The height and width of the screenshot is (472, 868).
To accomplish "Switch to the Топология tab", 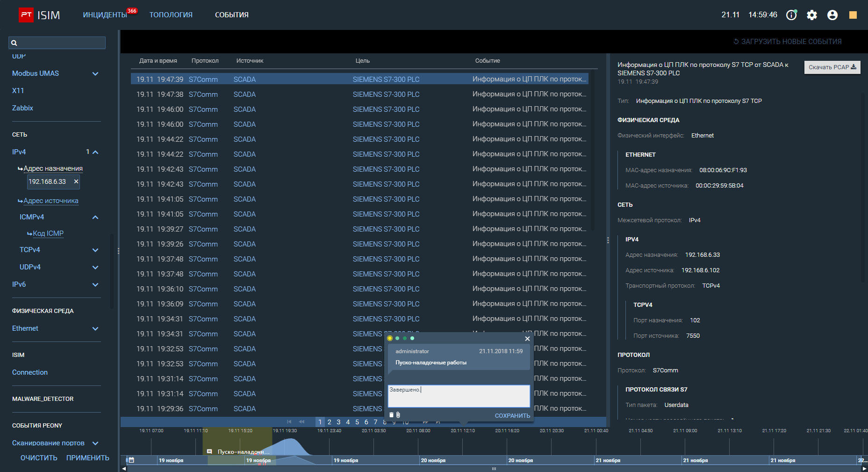I will pyautogui.click(x=171, y=15).
